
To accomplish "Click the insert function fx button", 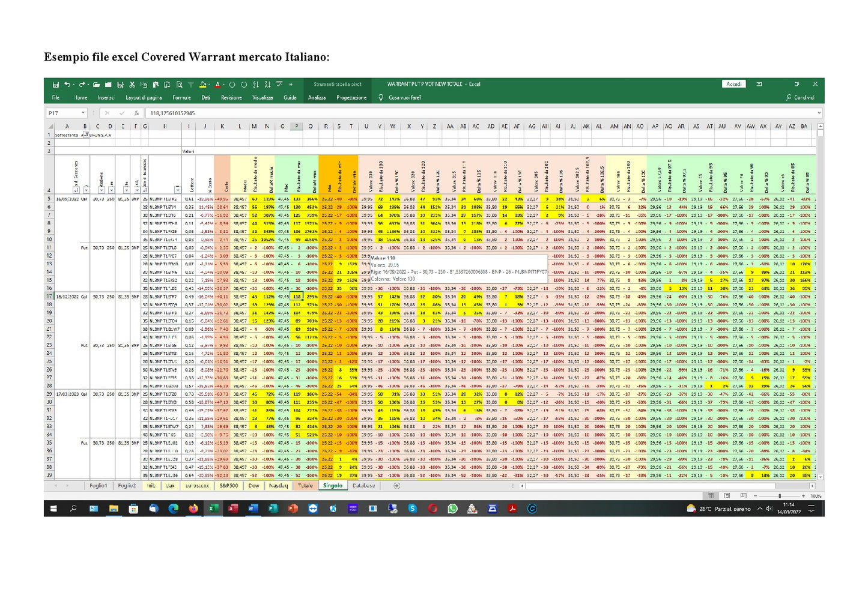I will [x=137, y=113].
